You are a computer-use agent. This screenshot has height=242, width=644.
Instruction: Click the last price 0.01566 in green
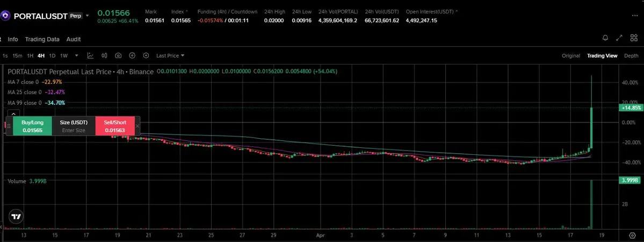click(x=113, y=13)
